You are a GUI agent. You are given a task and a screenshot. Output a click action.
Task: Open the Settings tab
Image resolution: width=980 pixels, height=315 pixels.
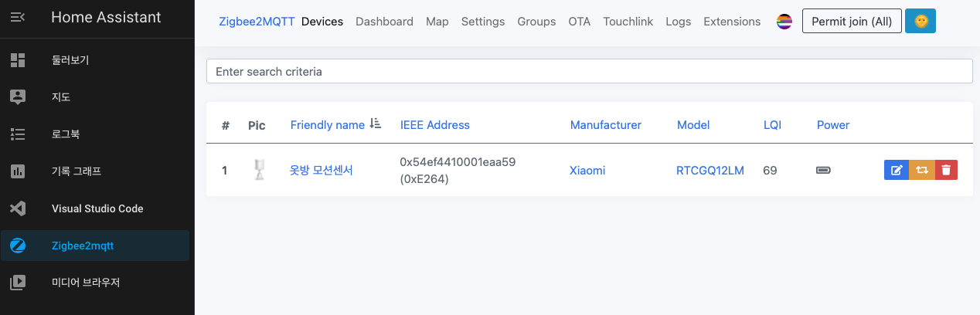(x=483, y=22)
